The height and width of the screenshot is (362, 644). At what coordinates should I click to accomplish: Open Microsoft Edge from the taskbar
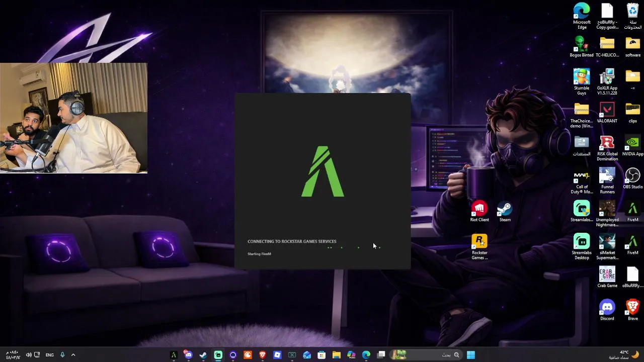tap(366, 355)
